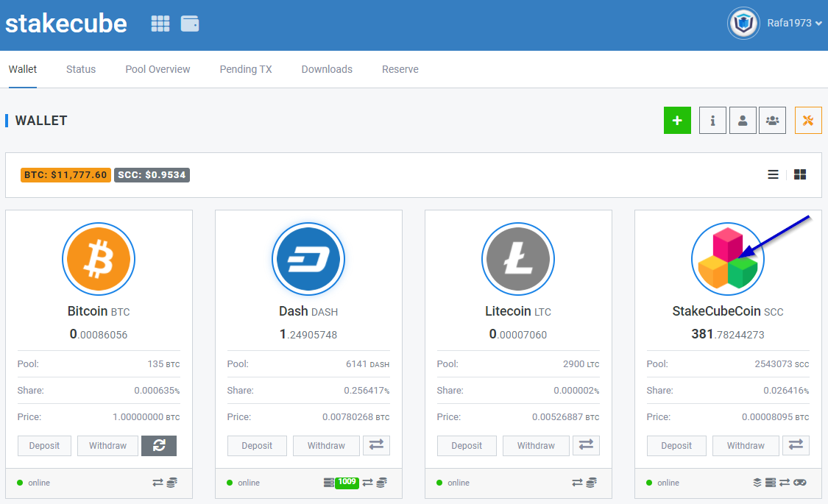Click the StakeCubeCoin footer layers icon
The width and height of the screenshot is (828, 504).
[x=757, y=483]
